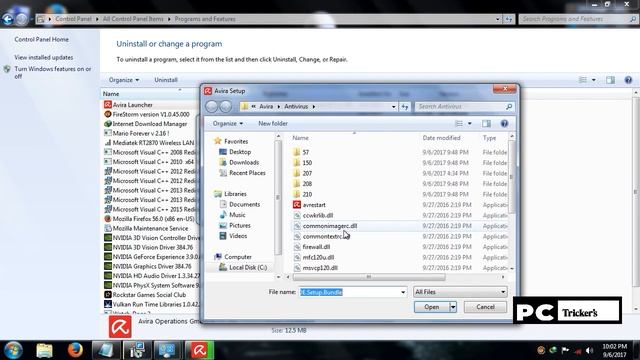This screenshot has height=360, width=640.
Task: Click the Search Antivirus field
Action: coord(460,107)
